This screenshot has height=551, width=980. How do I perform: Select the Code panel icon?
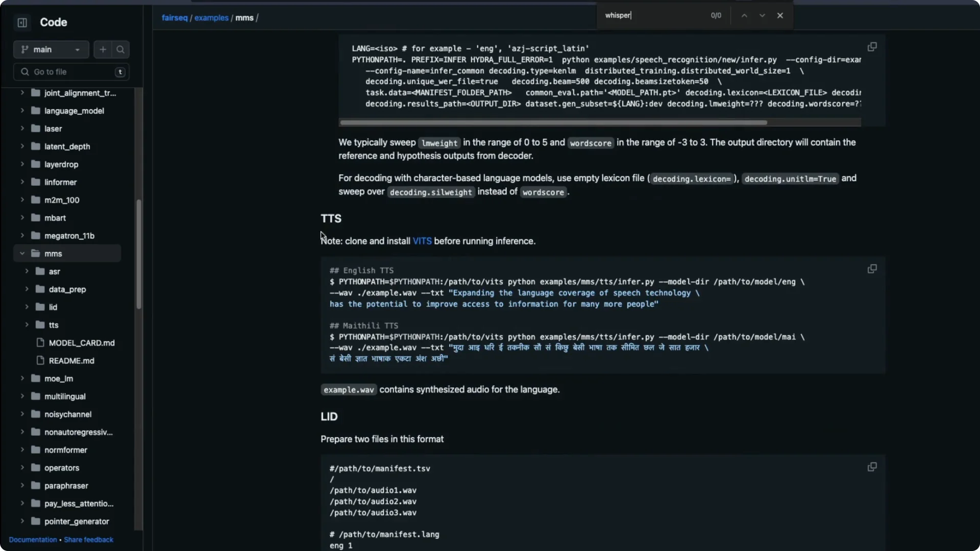tap(22, 22)
